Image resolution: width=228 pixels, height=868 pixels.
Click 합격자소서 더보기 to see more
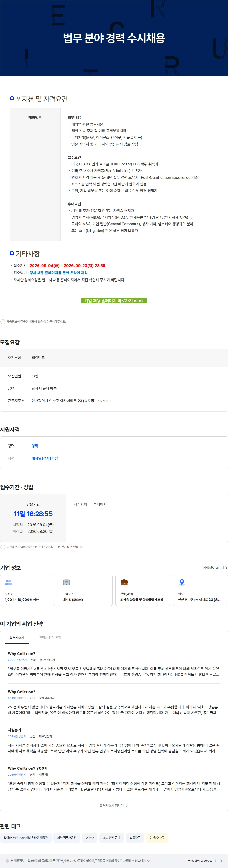[x=114, y=806]
